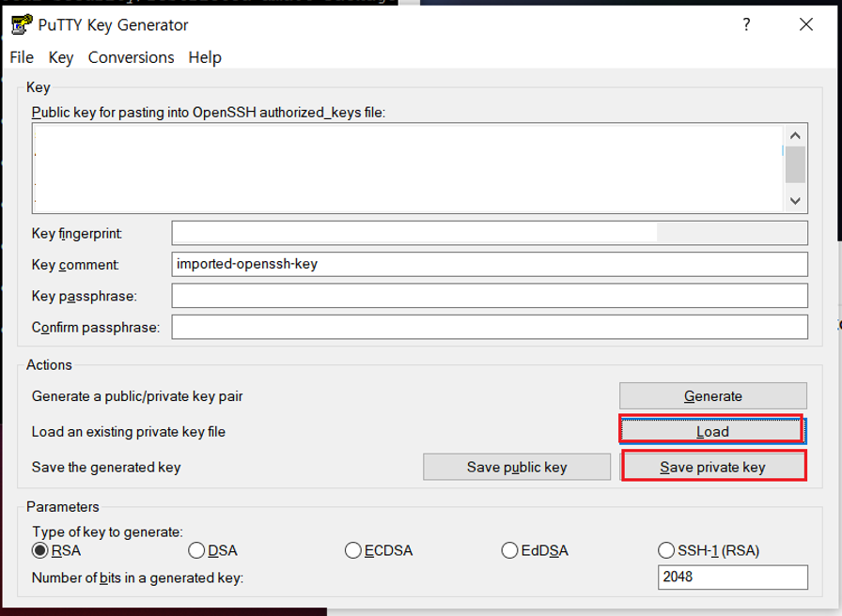
Task: Click "Generate a public/private key pair" label
Action: 137,396
